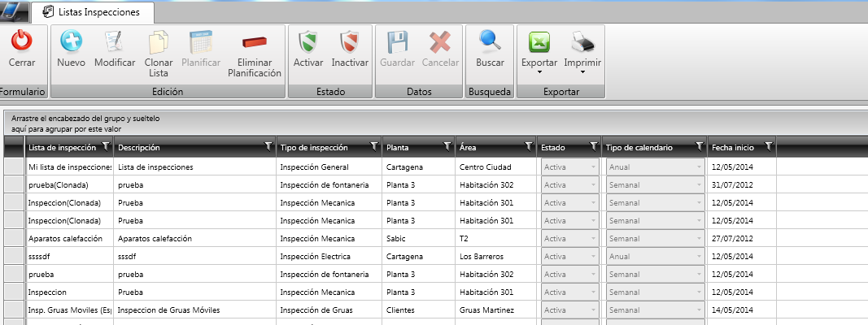Image resolution: width=868 pixels, height=325 pixels.
Task: Click the application icon left of the tab
Action: point(14,11)
